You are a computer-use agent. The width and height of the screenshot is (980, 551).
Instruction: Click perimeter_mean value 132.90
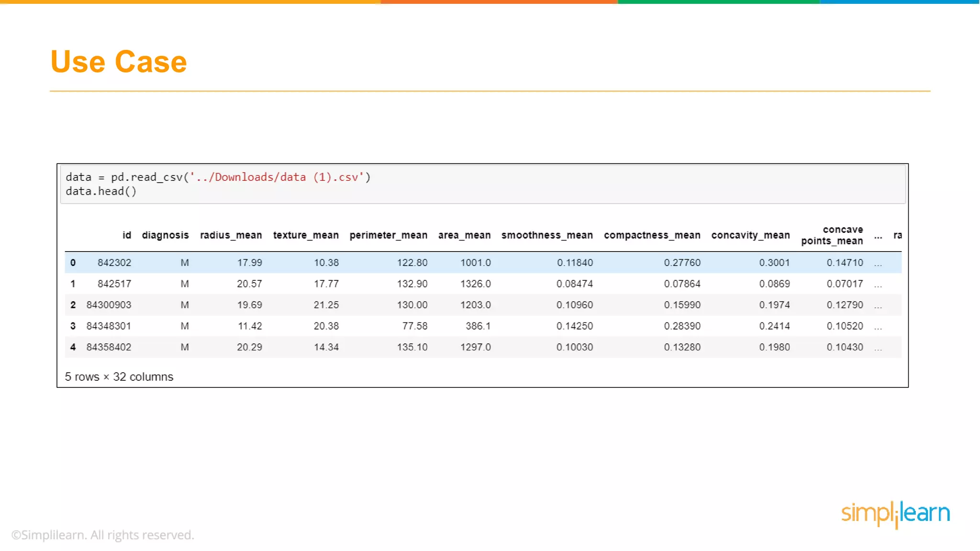412,284
